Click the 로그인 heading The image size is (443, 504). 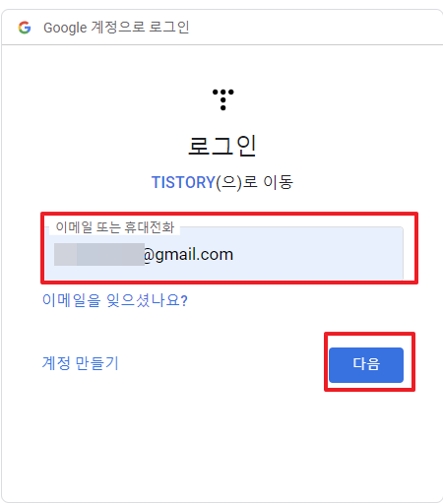point(222,146)
